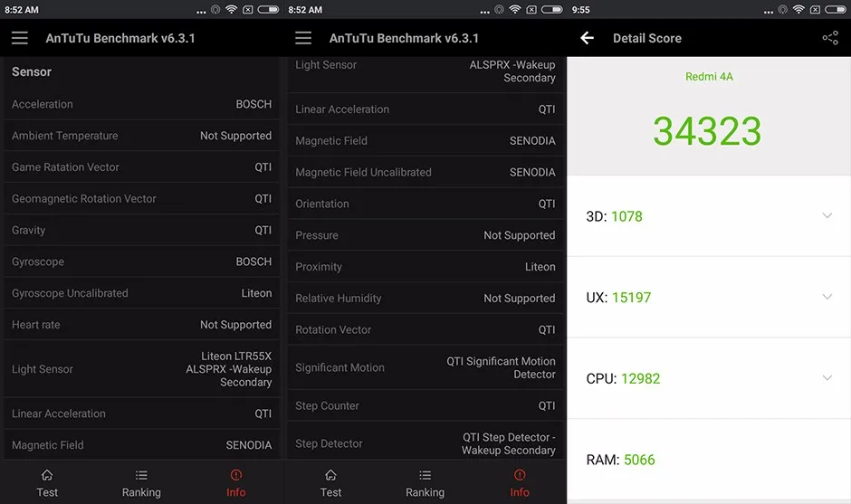Open Ranking tab in first screen
This screenshot has width=851, height=504.
tap(141, 483)
